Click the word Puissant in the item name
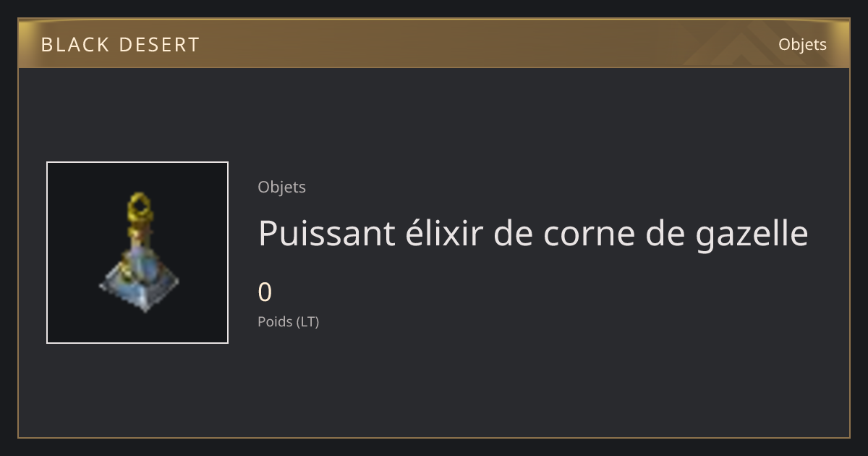This screenshot has height=456, width=868. 315,233
